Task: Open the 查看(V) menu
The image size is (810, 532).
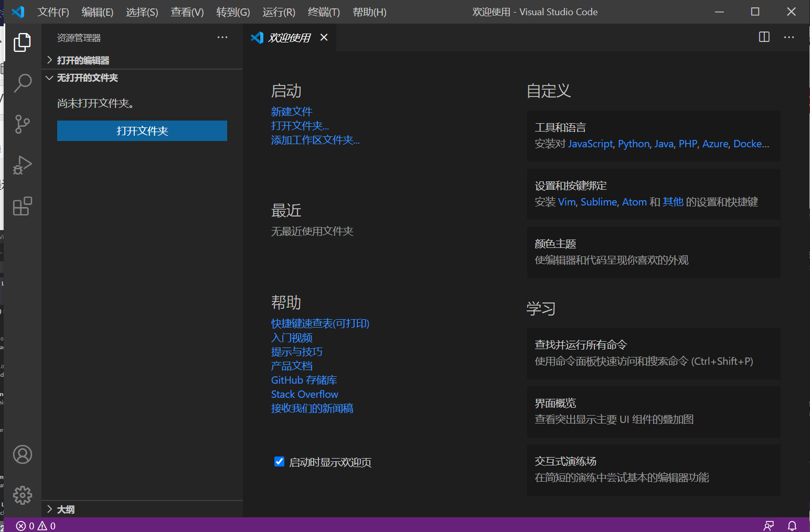Action: pyautogui.click(x=187, y=12)
